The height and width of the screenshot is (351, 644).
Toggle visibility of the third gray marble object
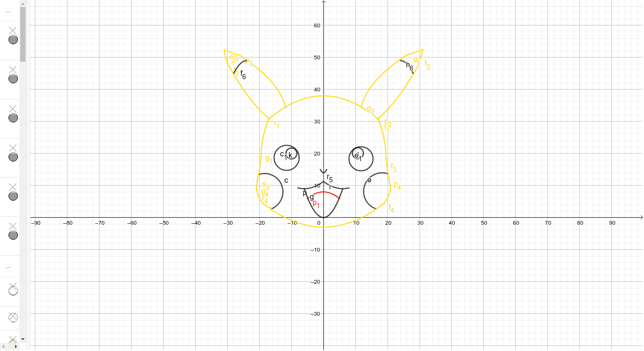tap(13, 118)
